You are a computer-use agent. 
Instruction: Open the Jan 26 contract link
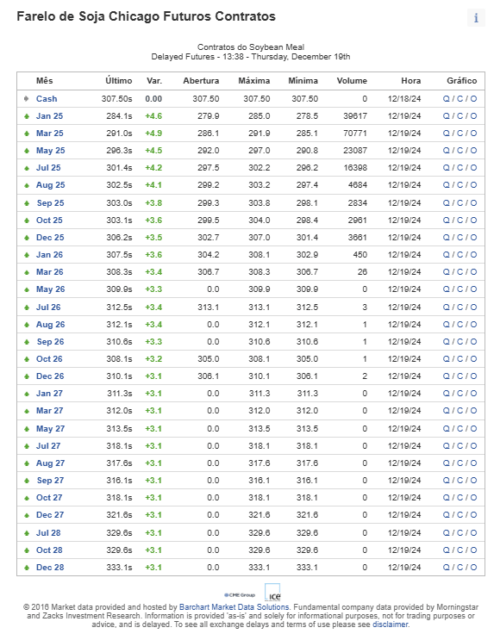pos(49,255)
